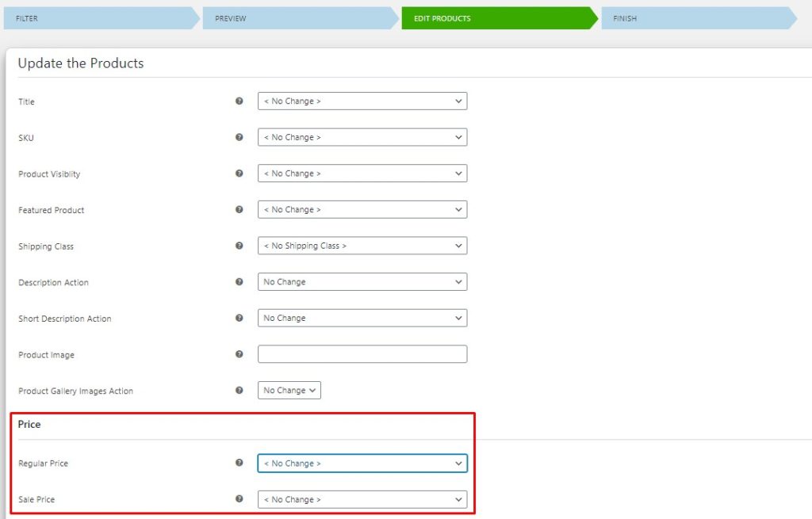Image resolution: width=812 pixels, height=519 pixels.
Task: Click the Product Image label
Action: tap(47, 355)
